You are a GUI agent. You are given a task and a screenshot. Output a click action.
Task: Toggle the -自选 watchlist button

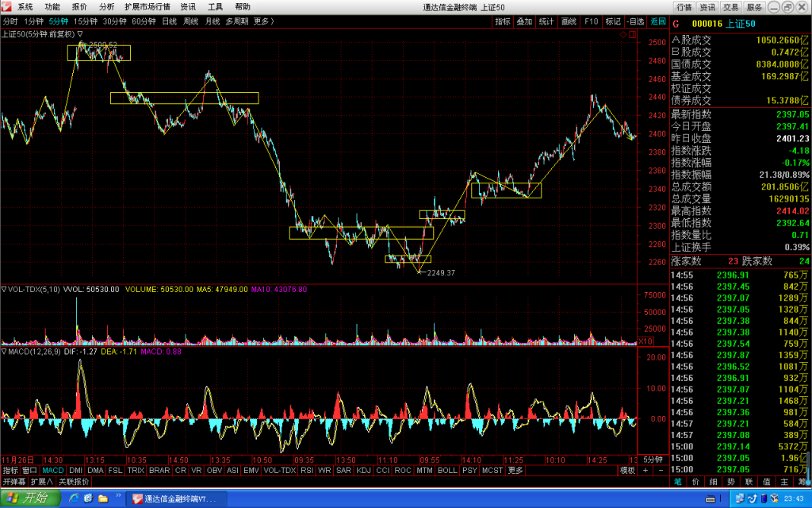click(635, 21)
